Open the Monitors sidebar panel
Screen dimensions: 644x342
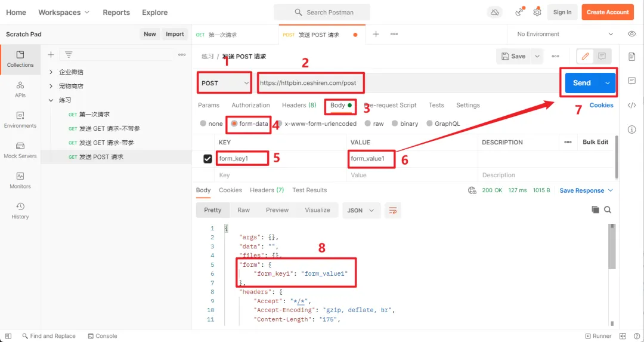tap(20, 181)
